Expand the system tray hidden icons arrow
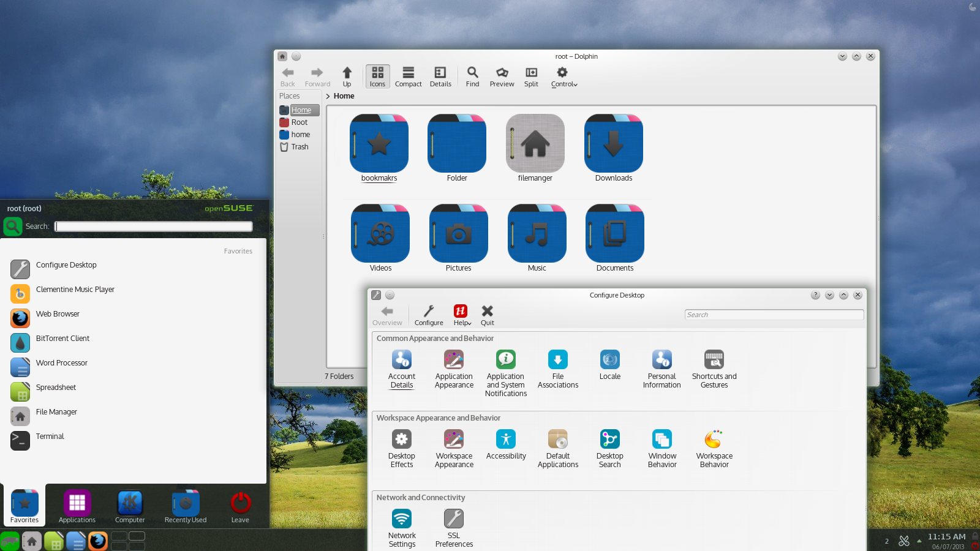Image resolution: width=980 pixels, height=551 pixels. click(x=919, y=541)
